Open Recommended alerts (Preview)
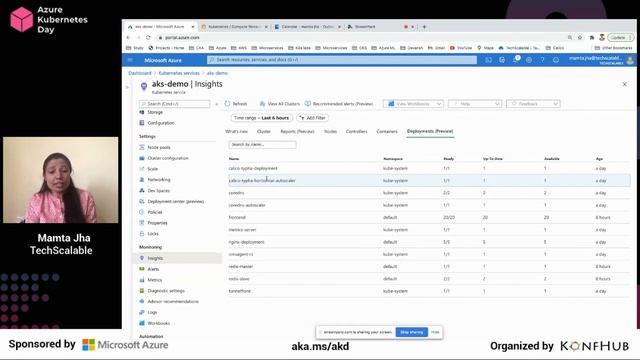 339,104
